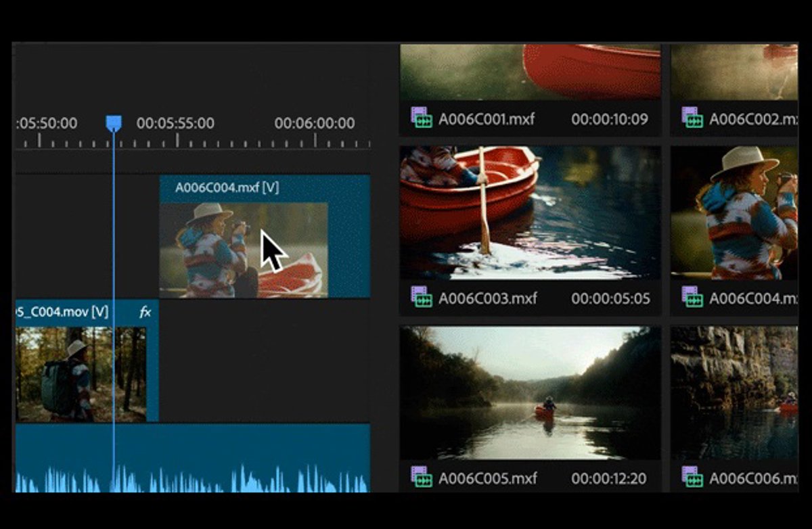This screenshot has height=529, width=812.
Task: Select the A006C001.mxf thumbnail in the bin
Action: (x=530, y=72)
